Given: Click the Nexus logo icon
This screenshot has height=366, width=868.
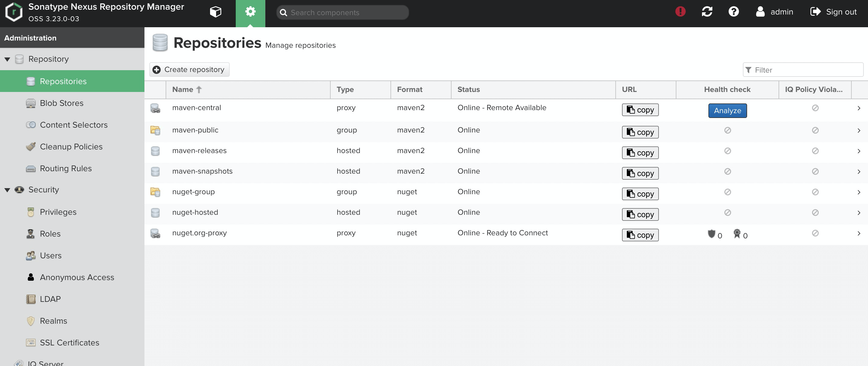Looking at the screenshot, I should pyautogui.click(x=14, y=12).
